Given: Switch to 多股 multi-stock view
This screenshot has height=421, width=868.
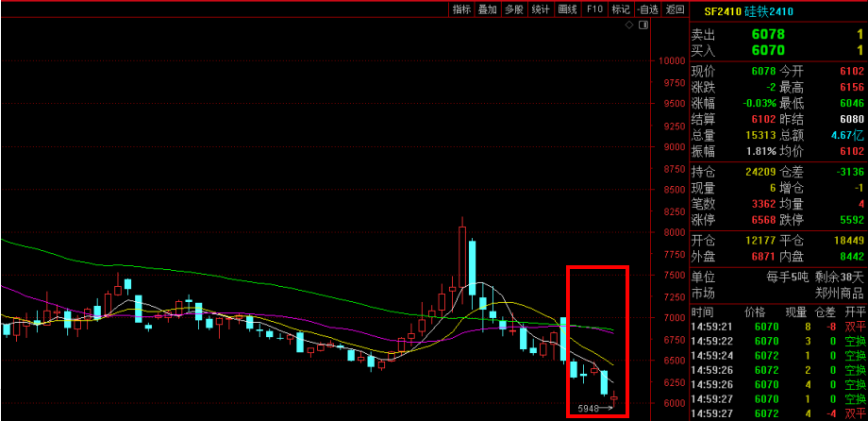Looking at the screenshot, I should 514,9.
